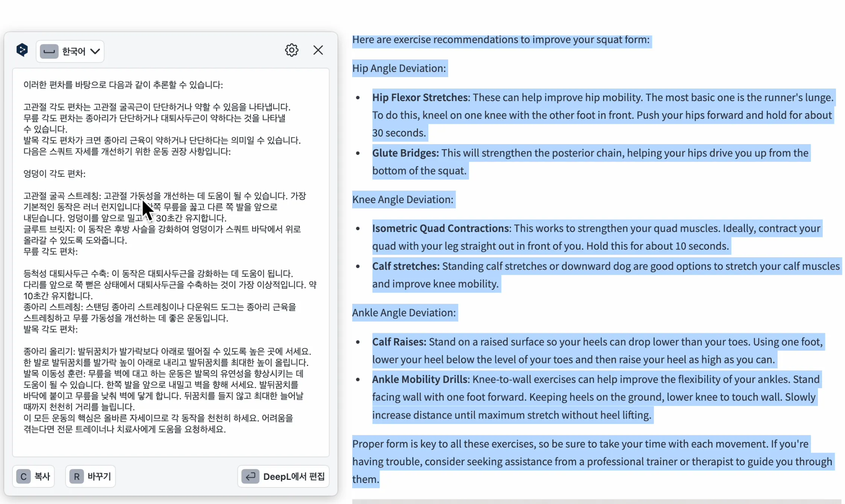Click the C shortcut badge on 복사
Viewport: 845px width, 504px height.
point(23,476)
